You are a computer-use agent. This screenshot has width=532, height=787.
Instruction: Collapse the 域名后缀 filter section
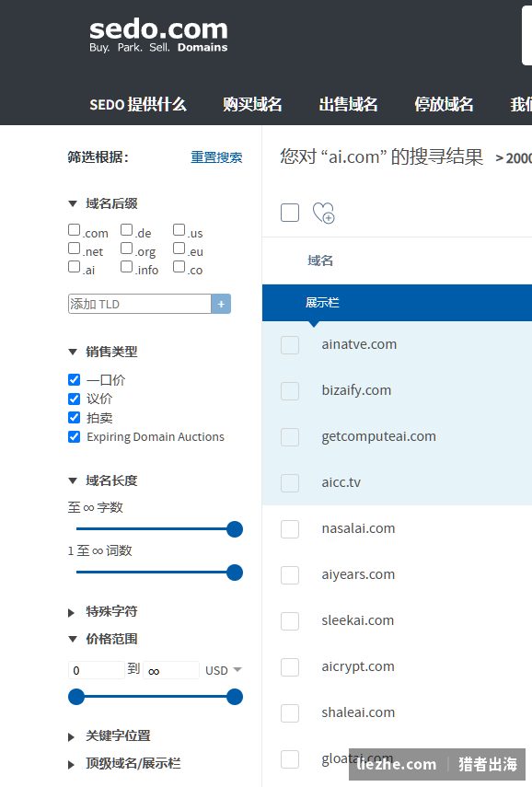(103, 203)
